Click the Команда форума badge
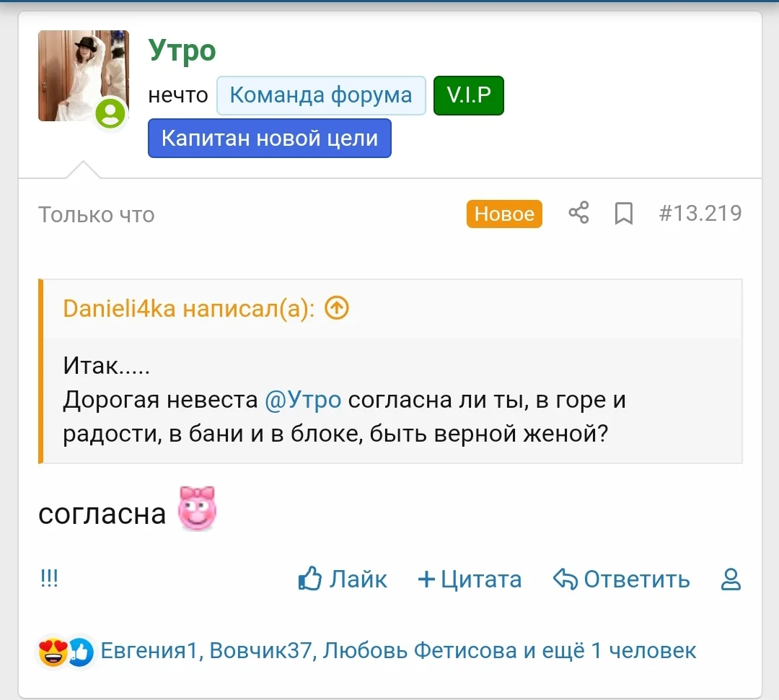Viewport: 779px width, 700px height. point(321,95)
